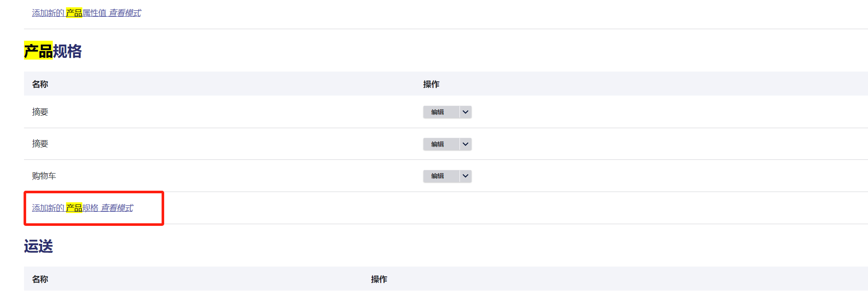Select the 名称 header in 产品规格 table
868x291 pixels.
point(40,84)
